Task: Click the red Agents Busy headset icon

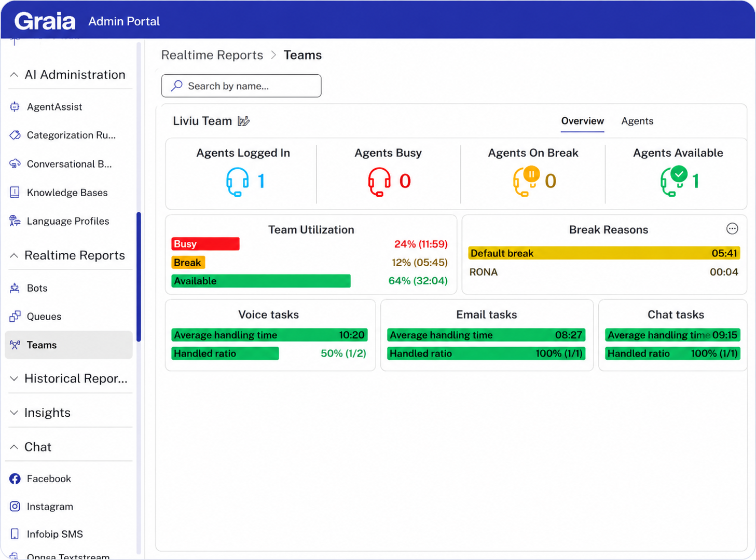Action: click(379, 182)
